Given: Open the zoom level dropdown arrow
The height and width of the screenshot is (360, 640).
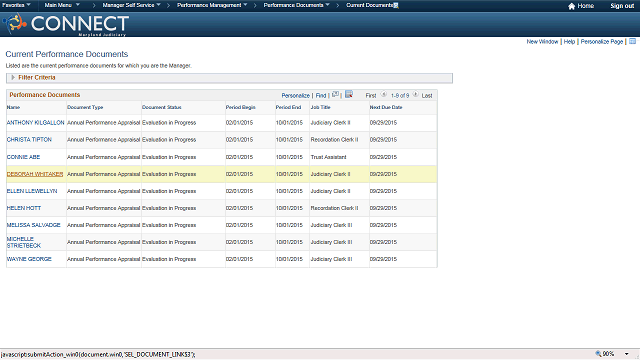Looking at the screenshot, I should [627, 354].
